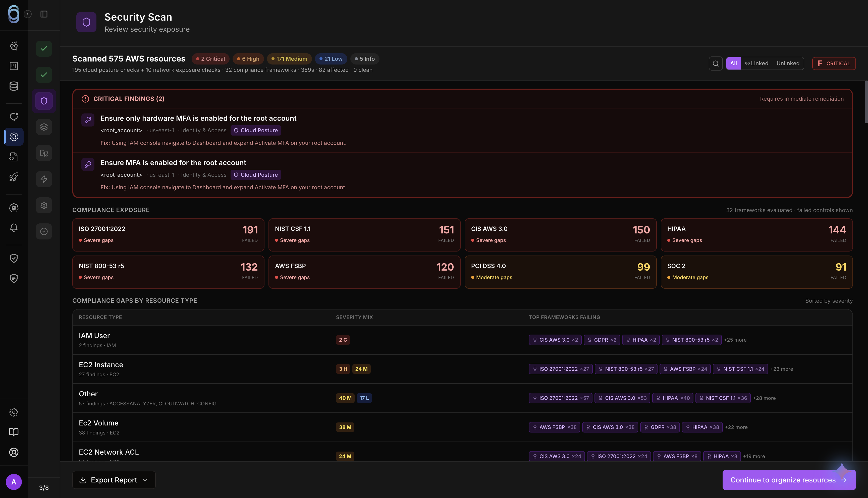This screenshot has height=498, width=868.
Task: Show +23 more frameworks for EC2 Instance
Action: pyautogui.click(x=782, y=369)
